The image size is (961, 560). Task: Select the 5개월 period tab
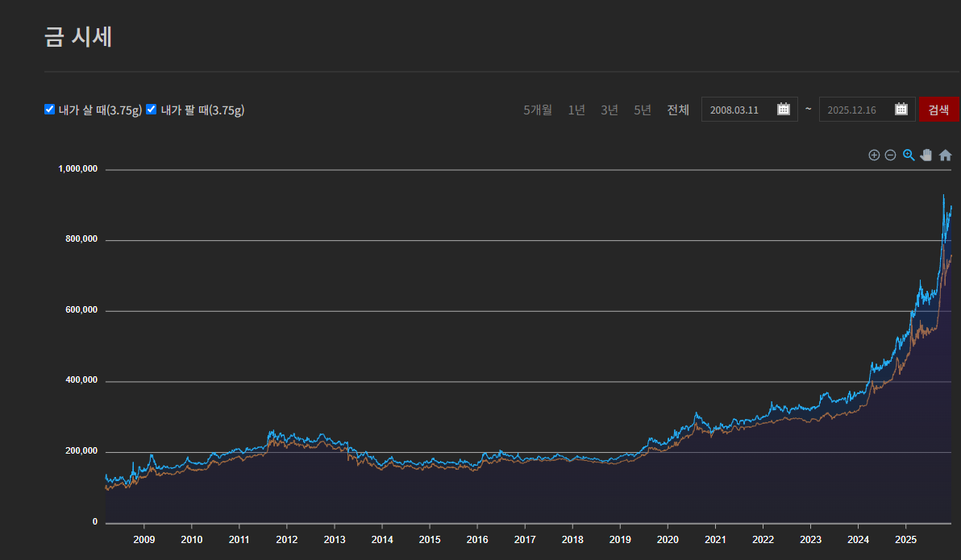[538, 110]
